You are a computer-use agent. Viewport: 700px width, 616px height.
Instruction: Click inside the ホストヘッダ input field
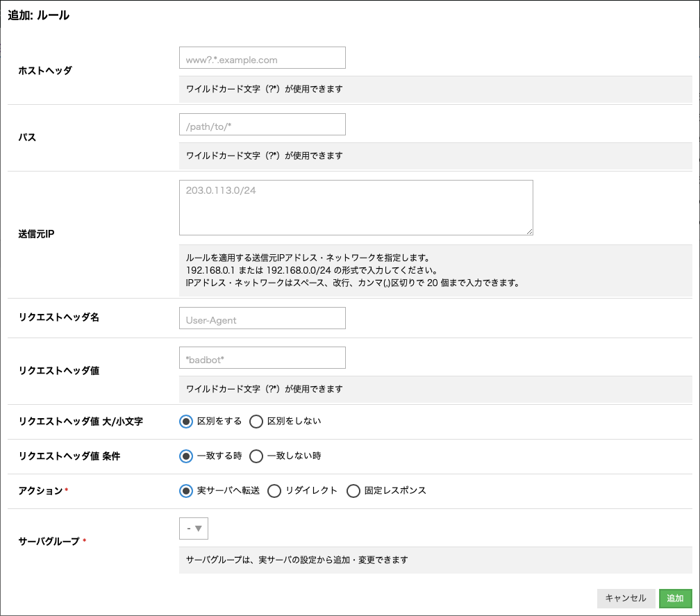(x=262, y=58)
